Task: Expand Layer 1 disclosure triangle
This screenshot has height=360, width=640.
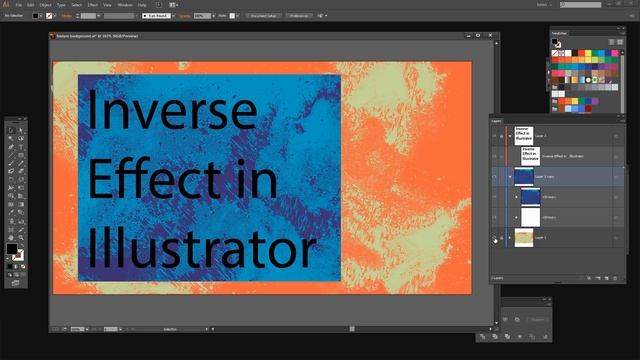Action: (x=510, y=238)
